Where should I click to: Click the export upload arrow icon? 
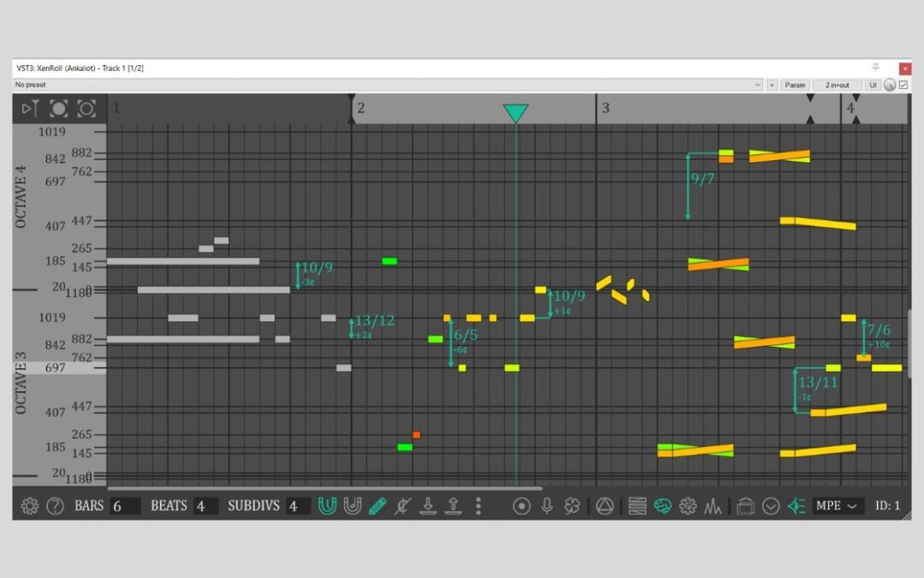[x=453, y=506]
